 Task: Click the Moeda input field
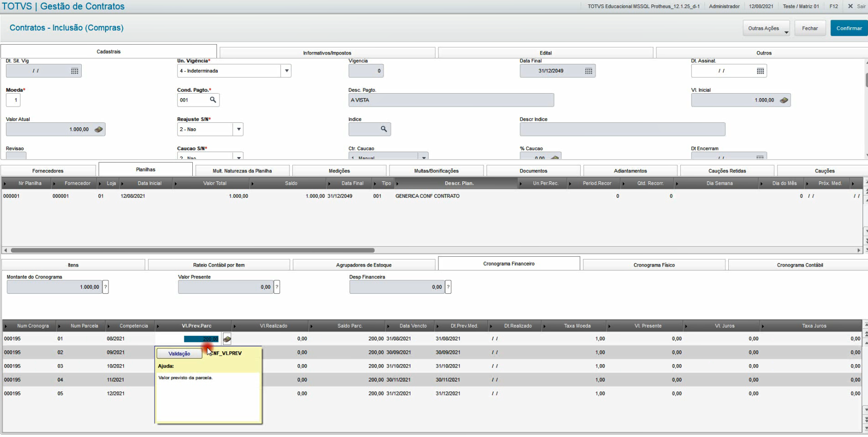click(13, 100)
